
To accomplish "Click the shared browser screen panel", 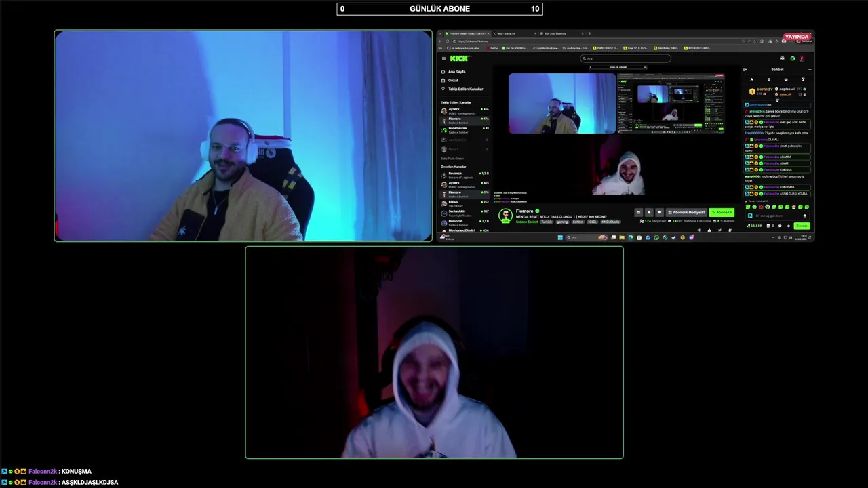I will (625, 136).
